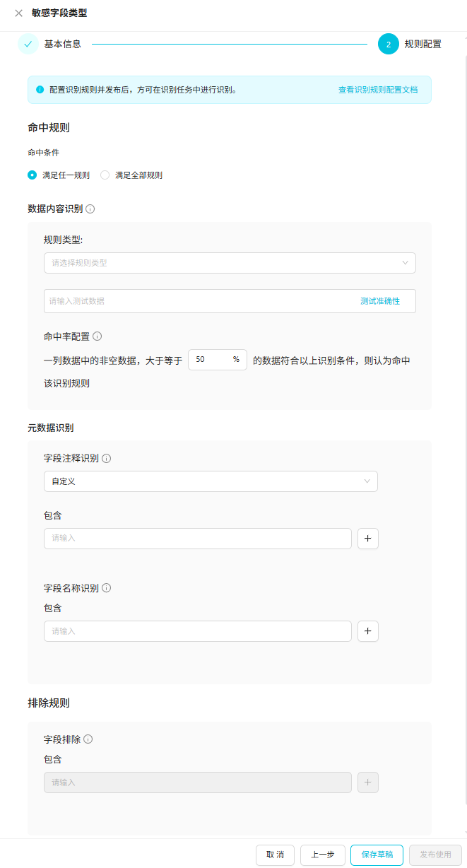The image size is (467, 868).
Task: Open the 请选择规则类型 dropdown
Action: (x=229, y=263)
